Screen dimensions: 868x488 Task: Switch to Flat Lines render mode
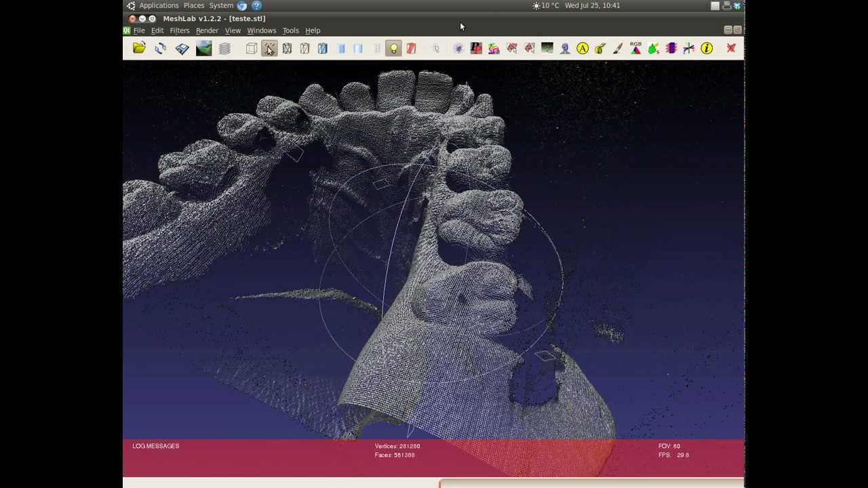click(x=322, y=48)
